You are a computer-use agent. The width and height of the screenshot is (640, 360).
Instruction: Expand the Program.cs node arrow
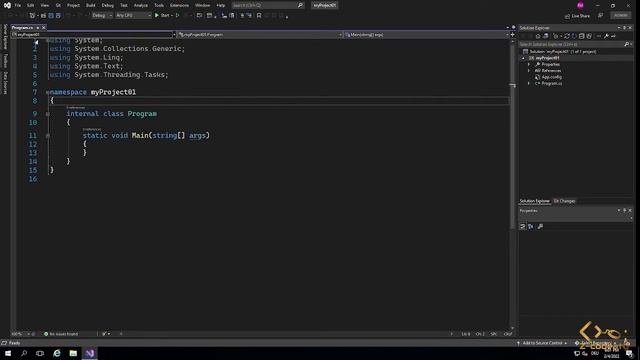point(529,84)
